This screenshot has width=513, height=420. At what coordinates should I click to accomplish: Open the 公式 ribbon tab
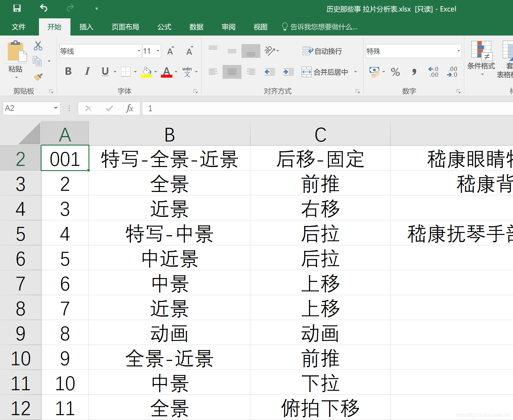pos(164,27)
